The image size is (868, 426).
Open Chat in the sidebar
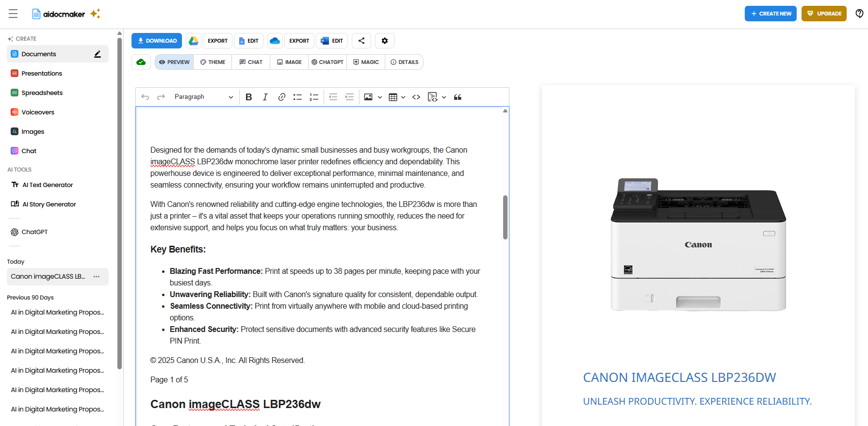(58, 151)
